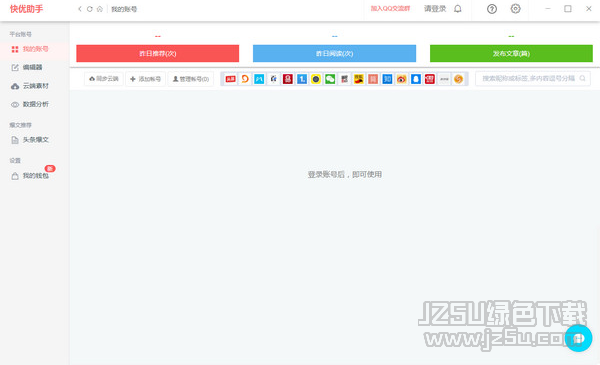Select the yellow Sohu fox platform icon
Viewport: 600px width, 365px height.
(359, 79)
